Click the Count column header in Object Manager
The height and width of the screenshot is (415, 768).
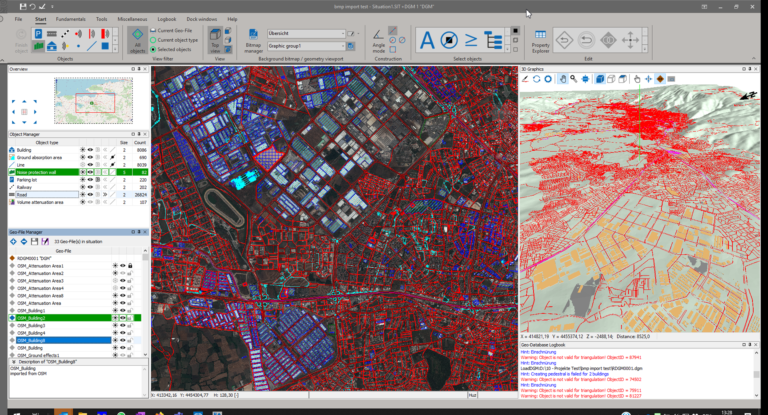(140, 143)
